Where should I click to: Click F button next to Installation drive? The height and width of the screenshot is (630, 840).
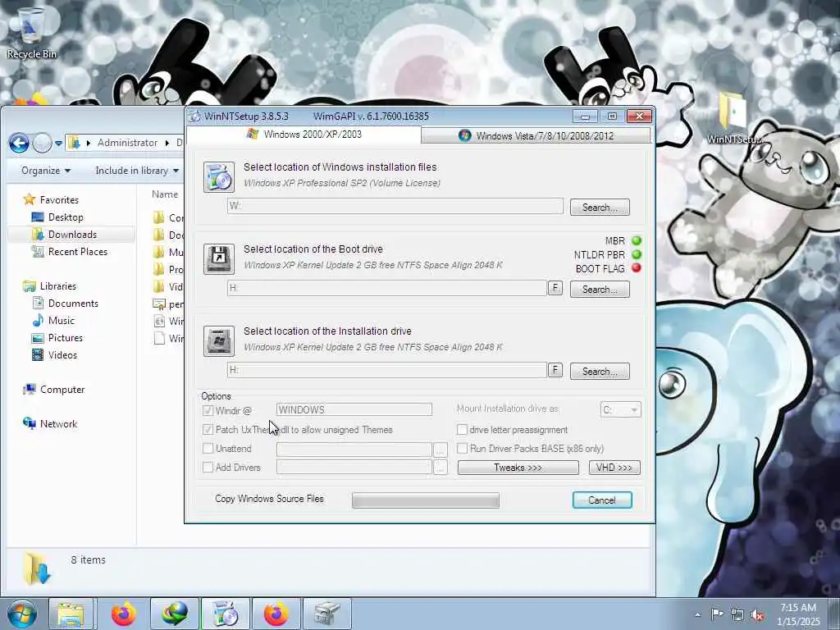pos(555,370)
